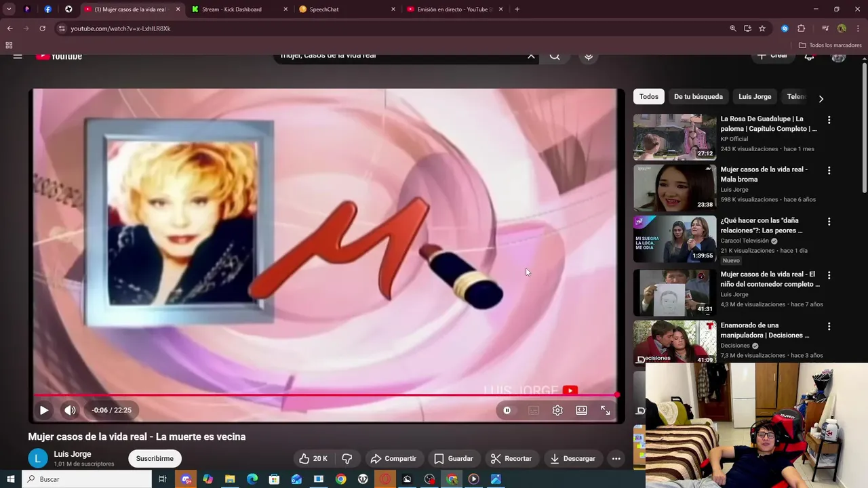Open the zoom magnifier in address bar
Screen dimensions: 868x488
[733, 28]
